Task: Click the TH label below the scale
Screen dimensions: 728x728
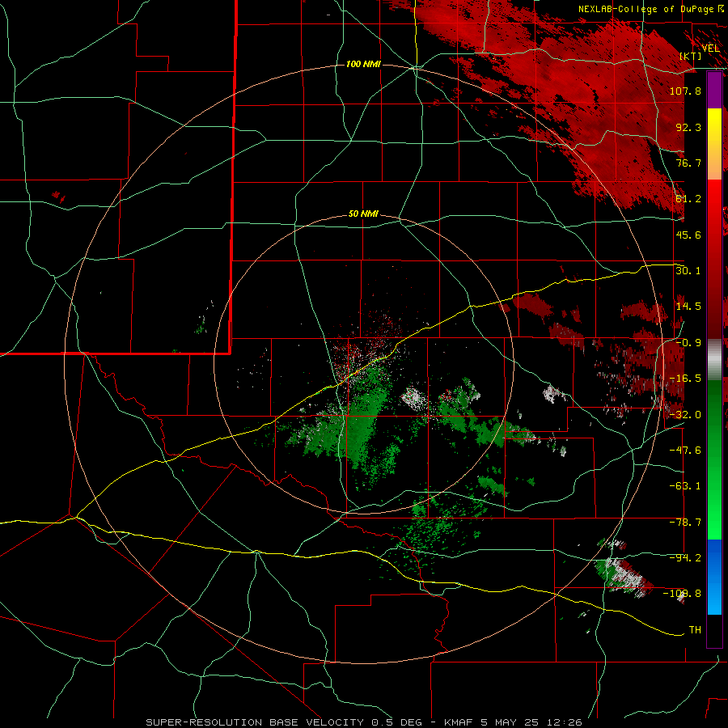Action: (695, 630)
